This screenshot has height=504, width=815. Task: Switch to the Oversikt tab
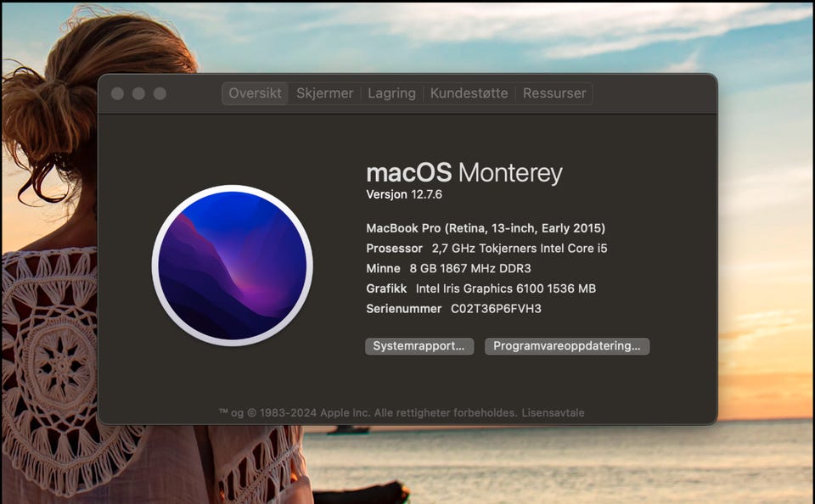point(255,93)
